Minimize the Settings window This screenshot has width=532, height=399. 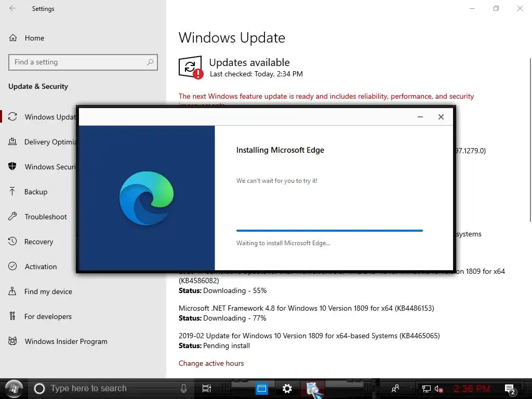point(472,8)
